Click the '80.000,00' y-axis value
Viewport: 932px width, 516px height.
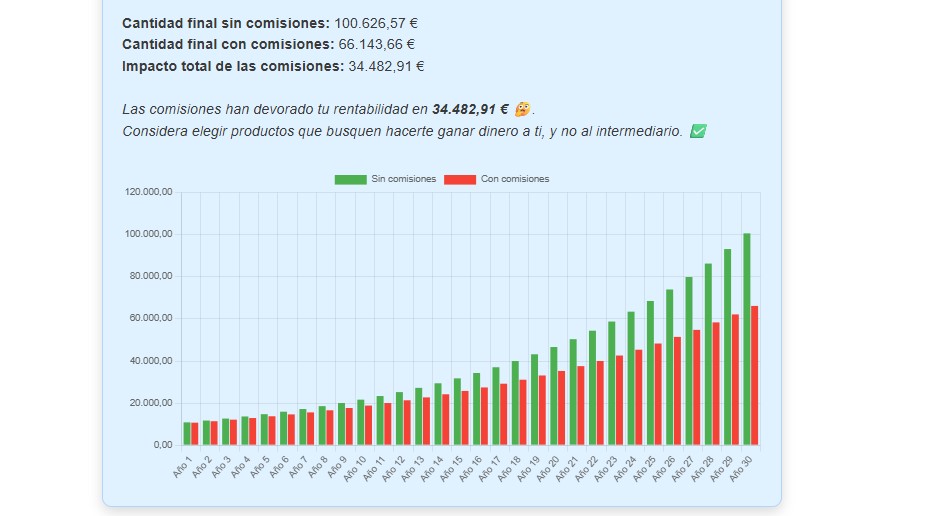click(x=150, y=276)
